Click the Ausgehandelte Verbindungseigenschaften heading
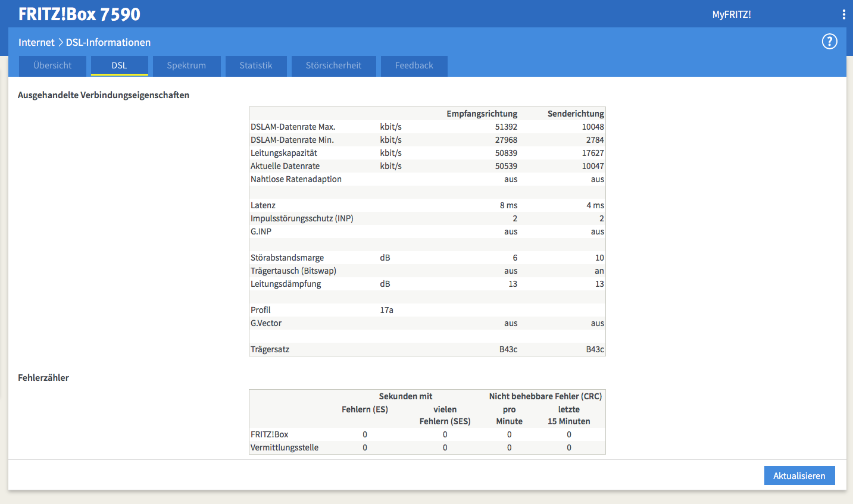Screen dimensions: 853x504 pos(104,95)
